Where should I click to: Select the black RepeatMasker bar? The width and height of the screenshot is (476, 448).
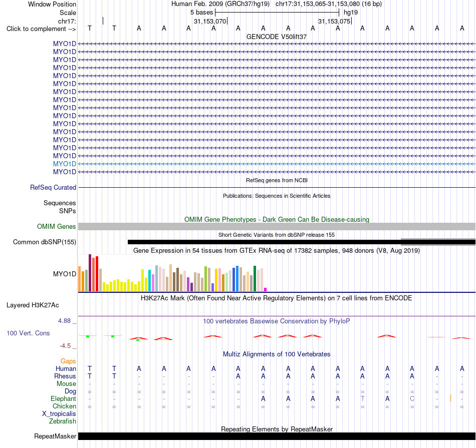(277, 436)
